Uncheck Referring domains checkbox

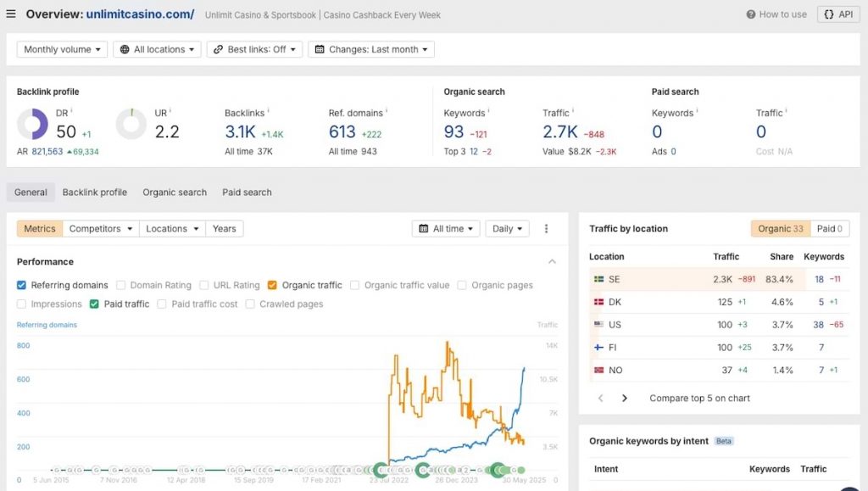click(21, 285)
